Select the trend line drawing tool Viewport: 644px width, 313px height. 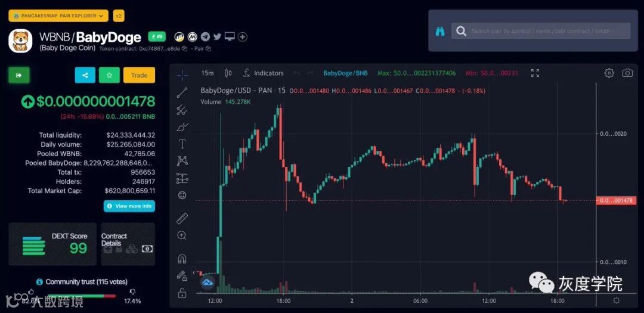point(182,92)
